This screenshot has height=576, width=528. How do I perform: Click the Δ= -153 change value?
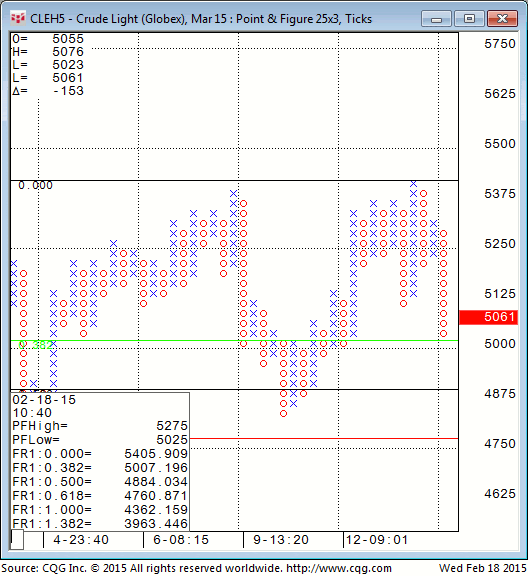point(48,91)
